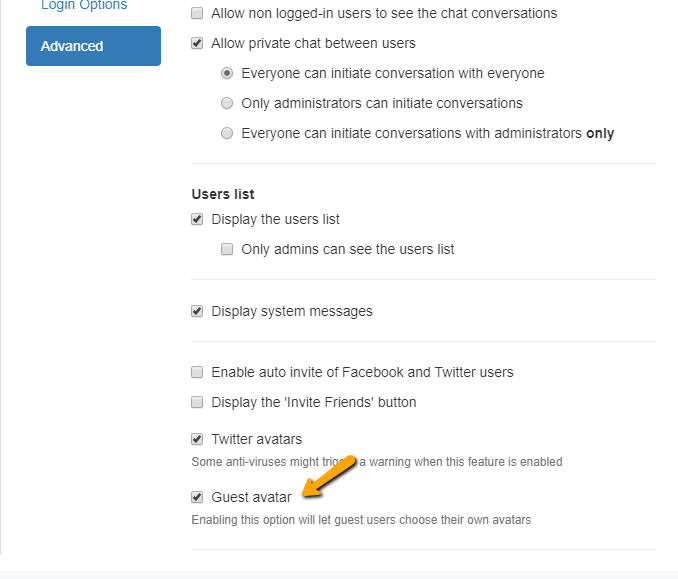Click the 'Display system messages' label text
Viewport: 678px width, 579px height.
tap(291, 311)
